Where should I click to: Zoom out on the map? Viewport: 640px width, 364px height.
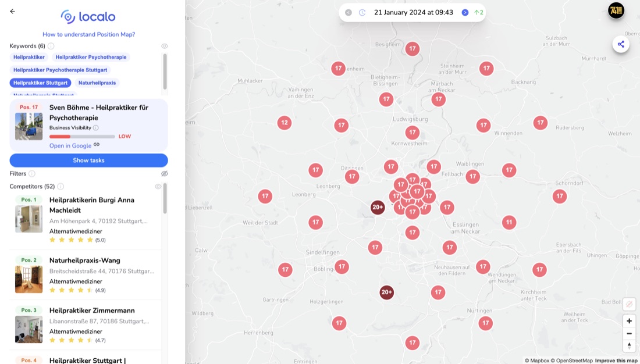pos(629,333)
